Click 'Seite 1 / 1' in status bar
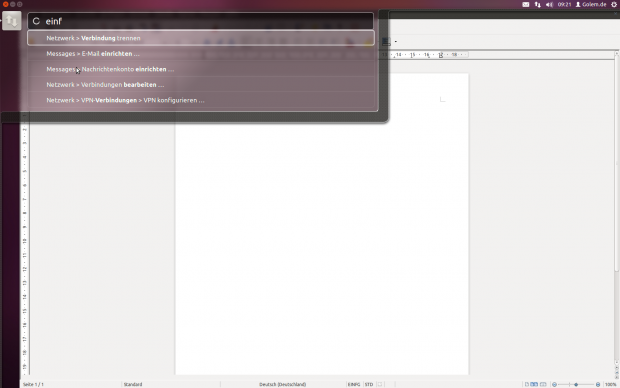This screenshot has width=620, height=388. (33, 384)
